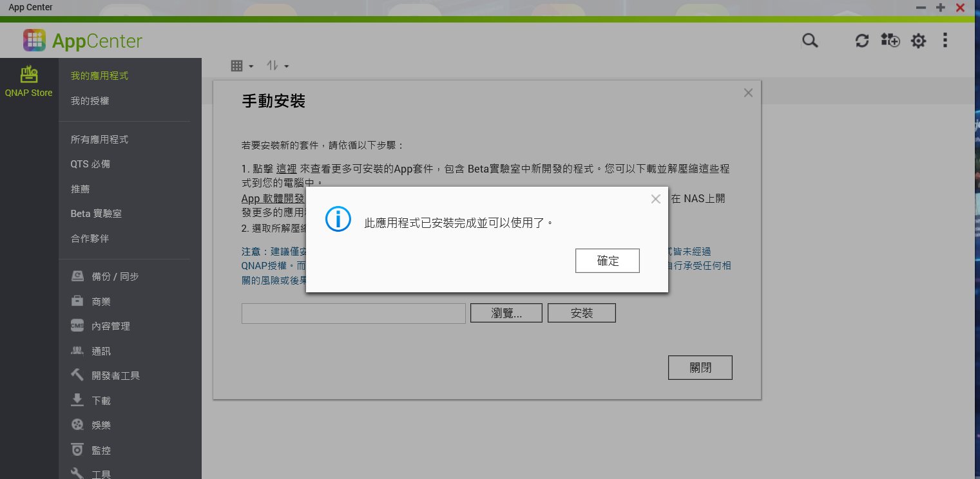980x479 pixels.
Task: Select the QNAP Store icon
Action: click(x=29, y=81)
